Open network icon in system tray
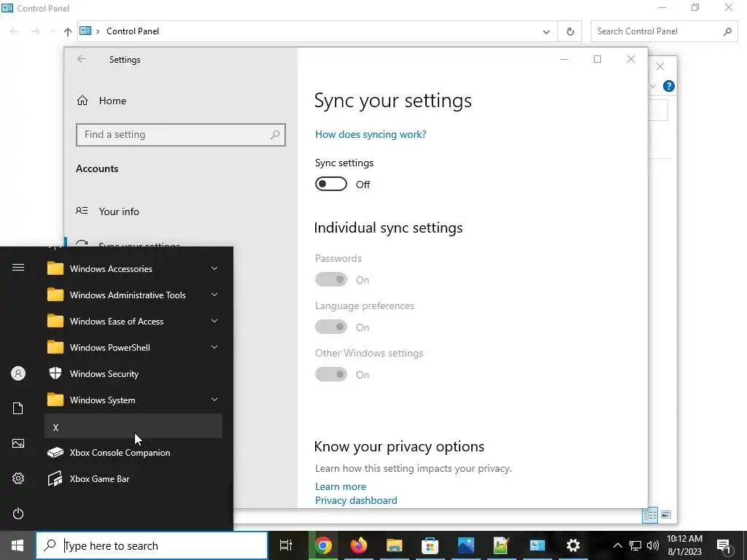This screenshot has width=747, height=560. 635,545
